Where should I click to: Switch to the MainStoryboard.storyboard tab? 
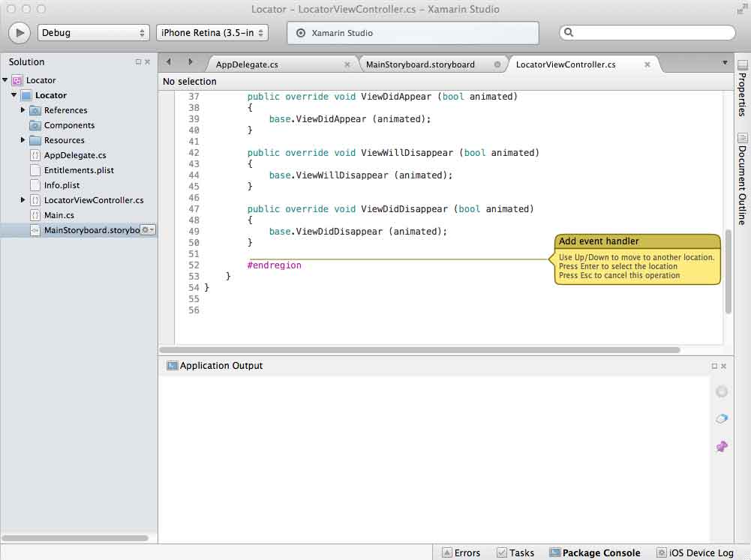point(420,64)
